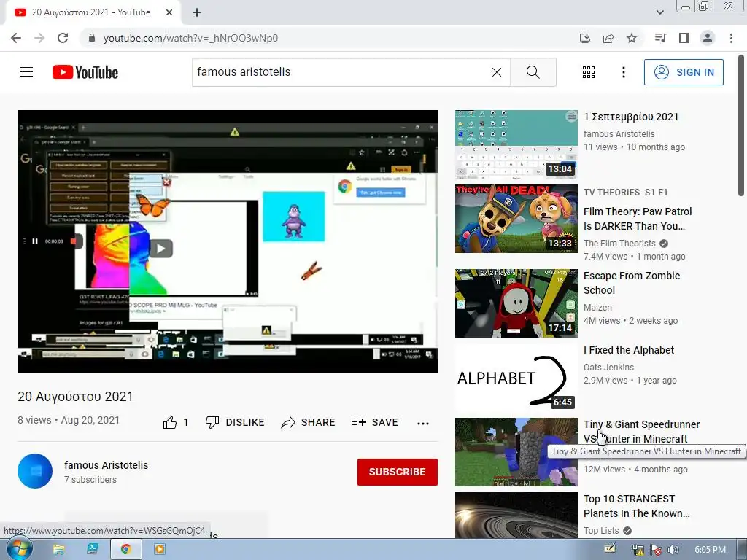Open Escape From Zombie School thumbnail
Screen dimensions: 747x560
click(x=516, y=303)
